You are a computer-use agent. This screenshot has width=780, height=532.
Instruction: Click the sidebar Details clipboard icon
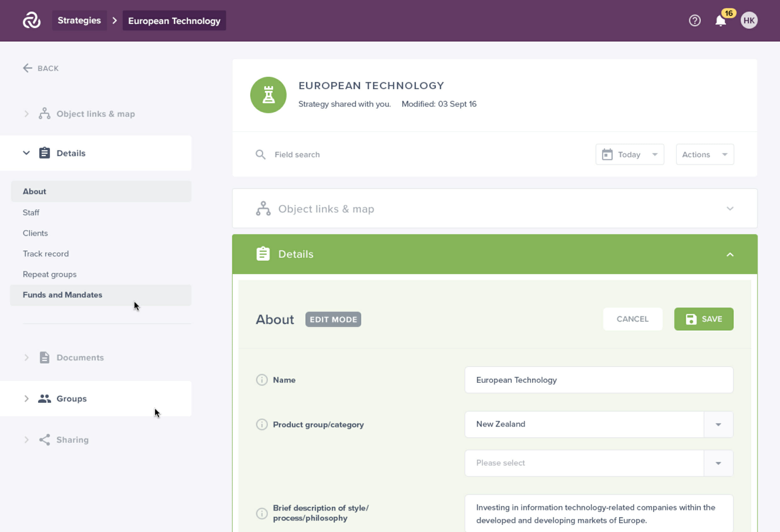click(x=44, y=153)
